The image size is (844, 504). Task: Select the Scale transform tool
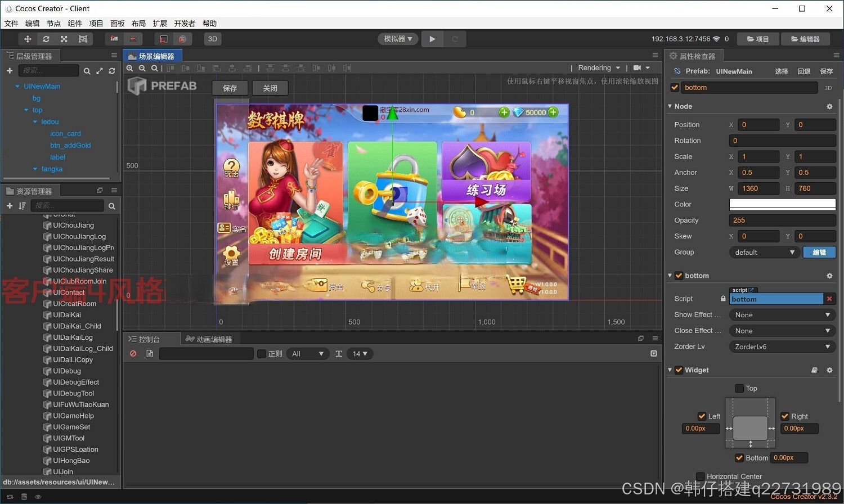point(64,39)
